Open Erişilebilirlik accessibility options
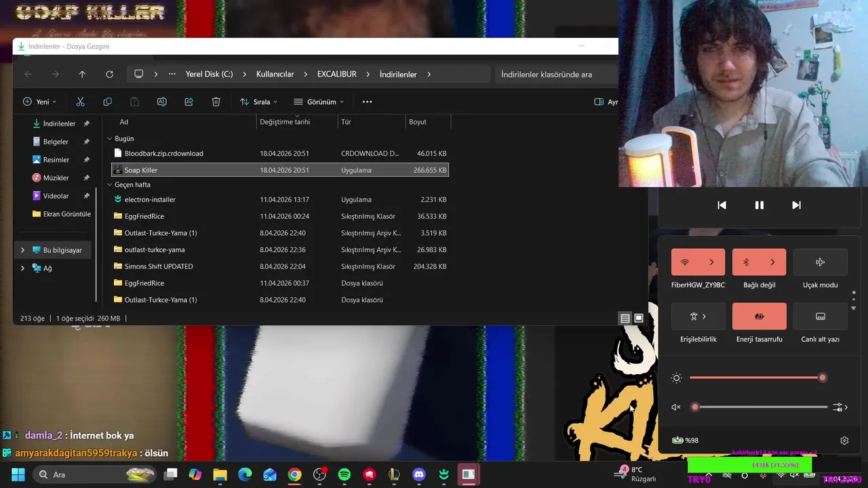Screen dimensions: 868x488 coord(698,317)
